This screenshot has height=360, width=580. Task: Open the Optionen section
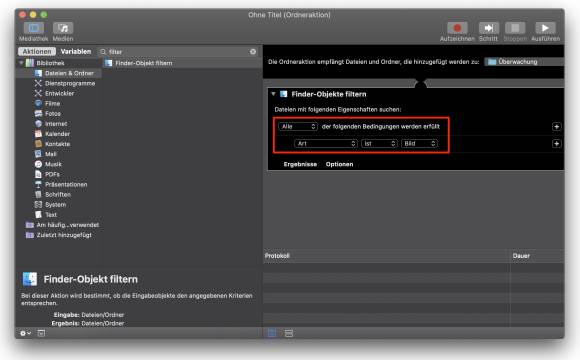[x=339, y=164]
